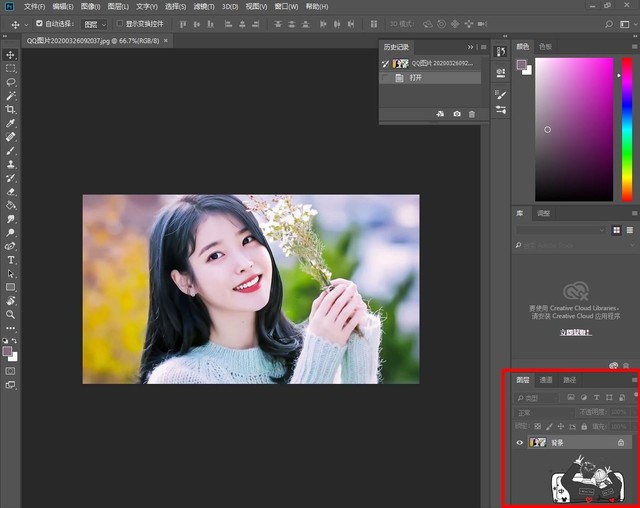The image size is (640, 508).
Task: Select the Horizontal Type tool
Action: (11, 259)
